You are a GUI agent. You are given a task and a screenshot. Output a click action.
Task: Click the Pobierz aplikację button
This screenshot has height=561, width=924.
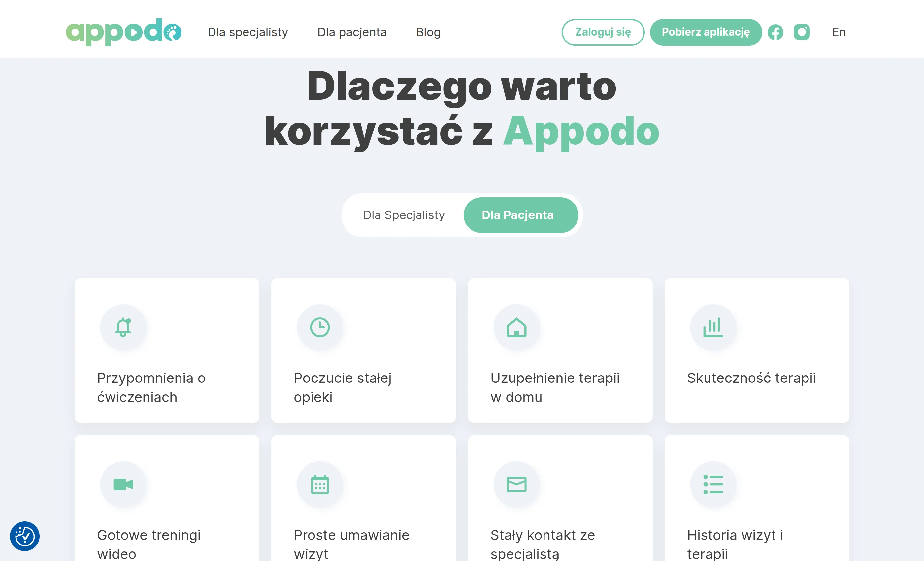pos(706,32)
